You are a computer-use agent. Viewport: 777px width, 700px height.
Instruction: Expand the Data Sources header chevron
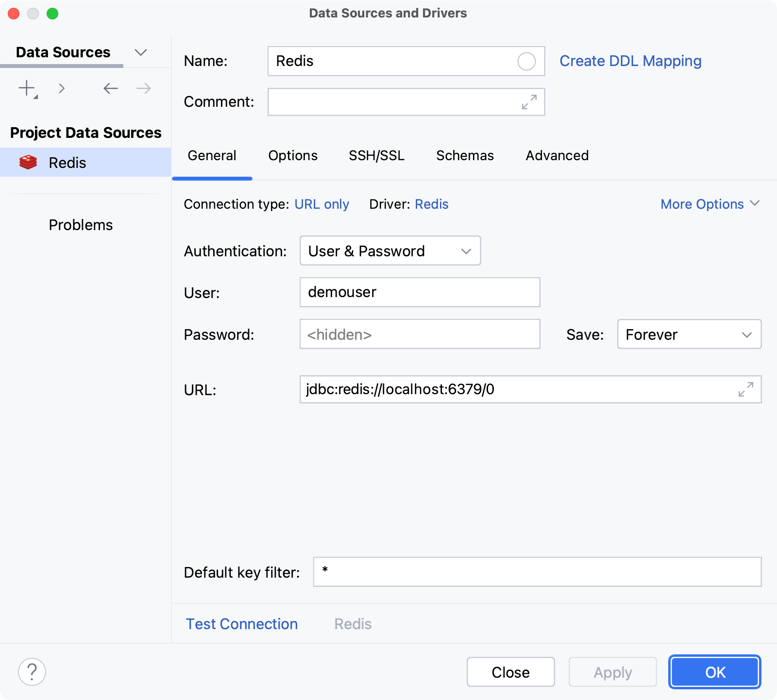pos(141,52)
